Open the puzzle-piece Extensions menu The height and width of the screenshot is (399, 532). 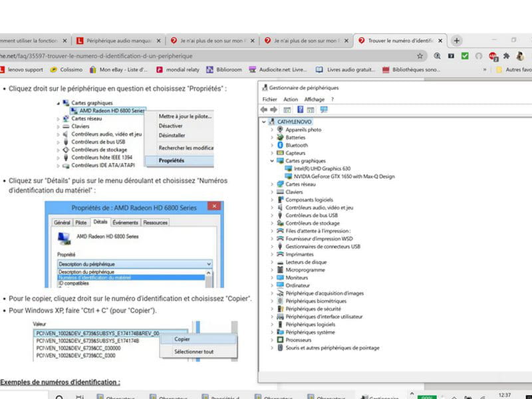506,56
